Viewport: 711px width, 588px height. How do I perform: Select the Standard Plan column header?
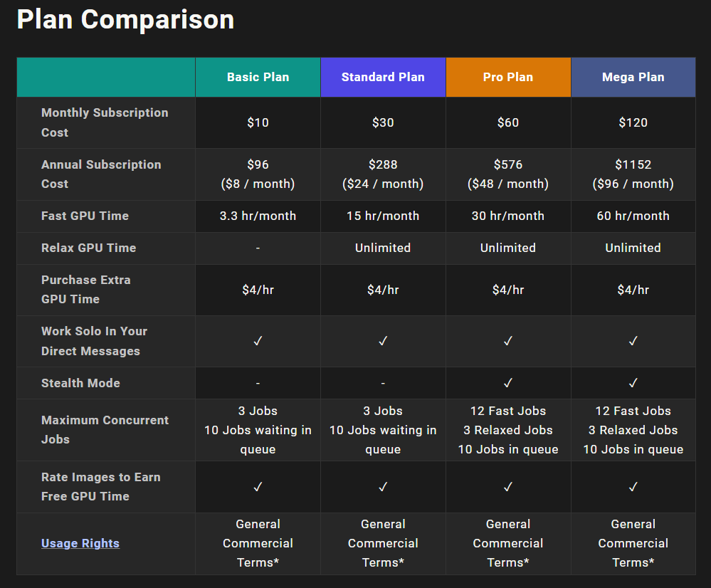(383, 77)
